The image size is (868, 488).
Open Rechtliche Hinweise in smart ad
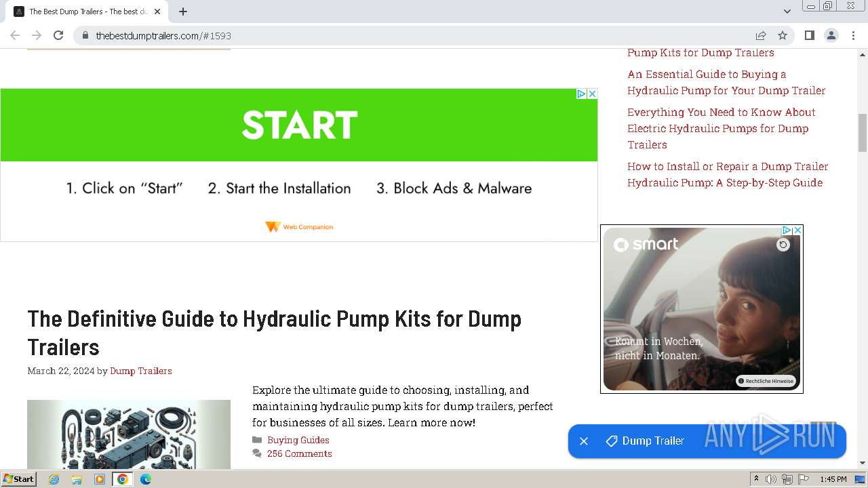click(765, 381)
